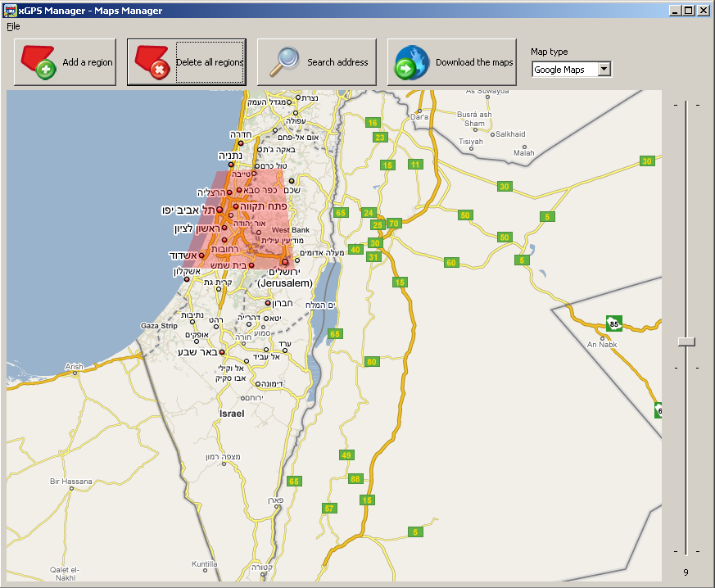Click the route 24 road marker
Screen dimensions: 715x588
click(369, 212)
